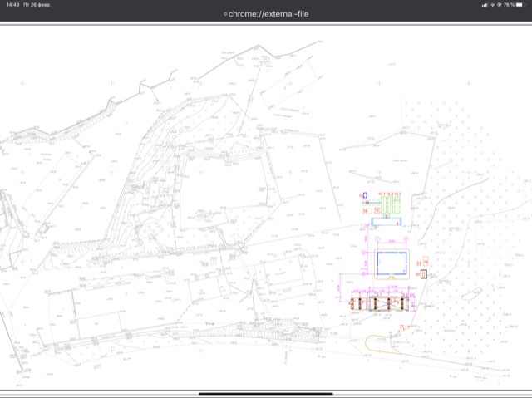Image resolution: width=532 pixels, height=398 pixels.
Task: Select the small blue square symbol
Action: (364, 194)
